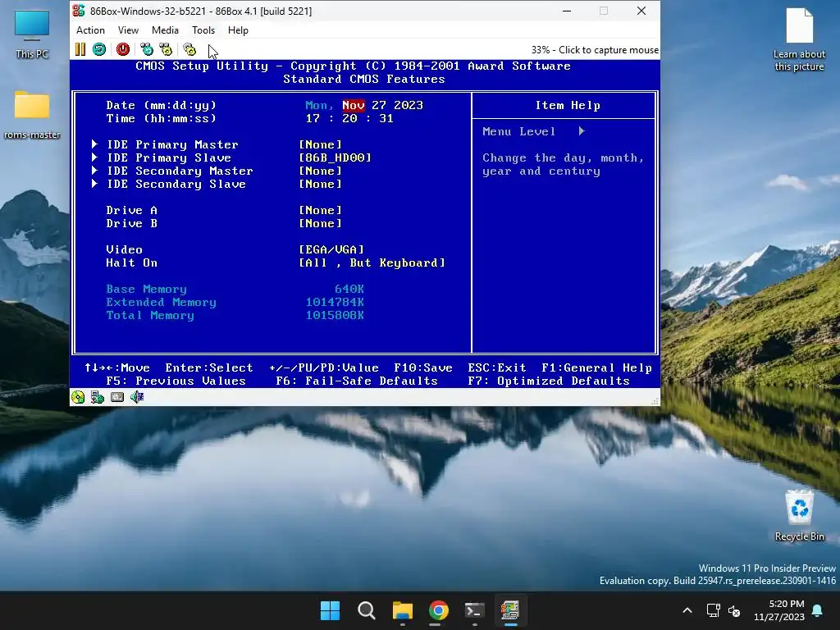Click 'F6: Fail-Safe Defaults' hint
840x630 pixels.
click(357, 381)
